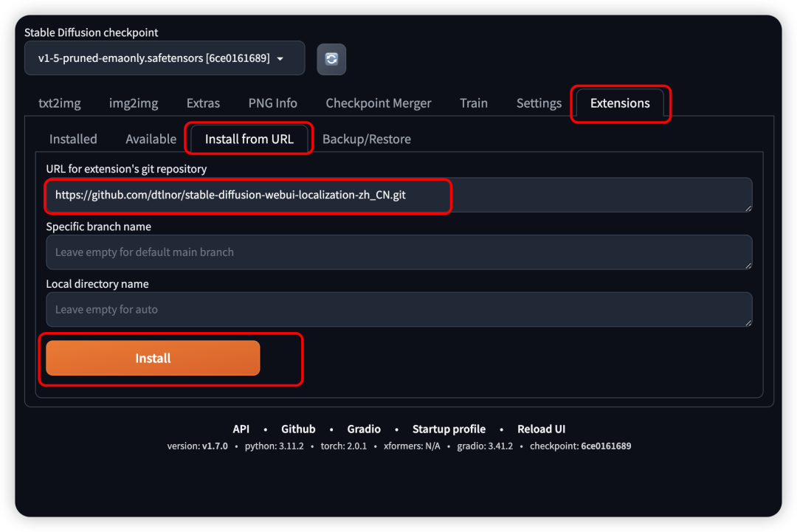Focus the extension git repository URL field
Image resolution: width=797 pixels, height=532 pixels.
tap(399, 195)
